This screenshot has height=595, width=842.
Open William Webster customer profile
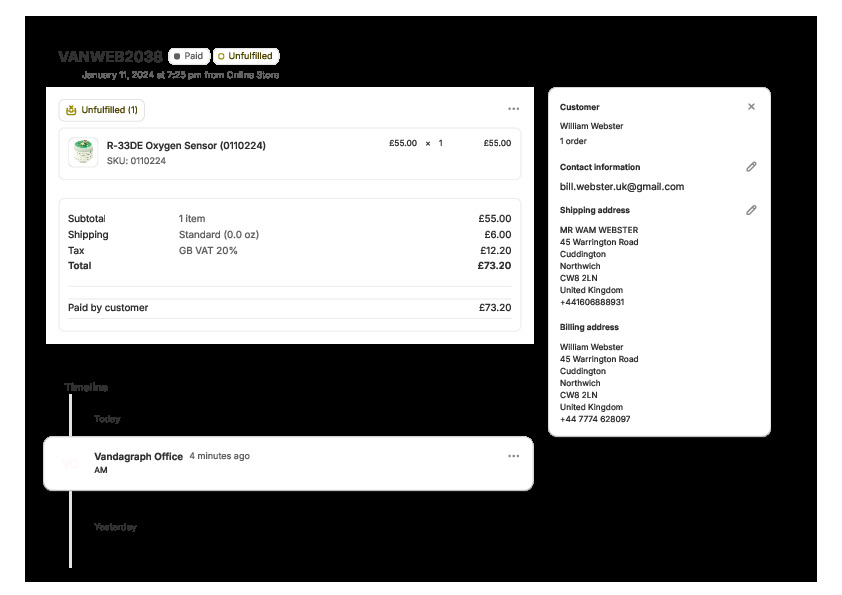[591, 127]
